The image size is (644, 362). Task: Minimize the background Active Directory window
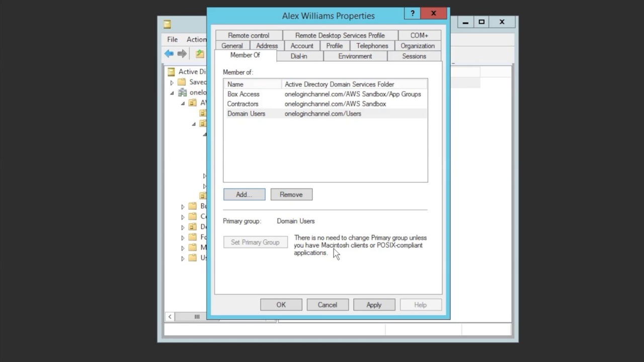465,22
